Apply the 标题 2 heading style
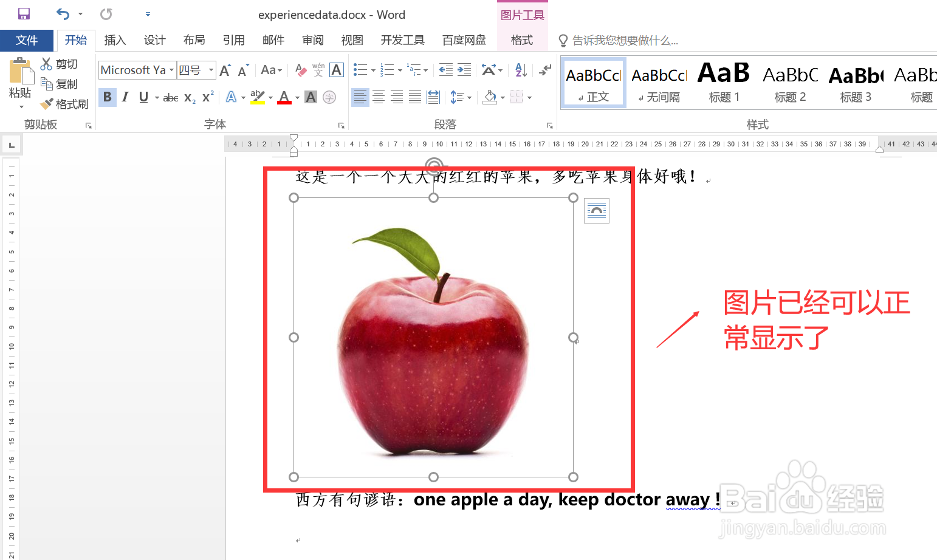The width and height of the screenshot is (937, 560). [790, 83]
